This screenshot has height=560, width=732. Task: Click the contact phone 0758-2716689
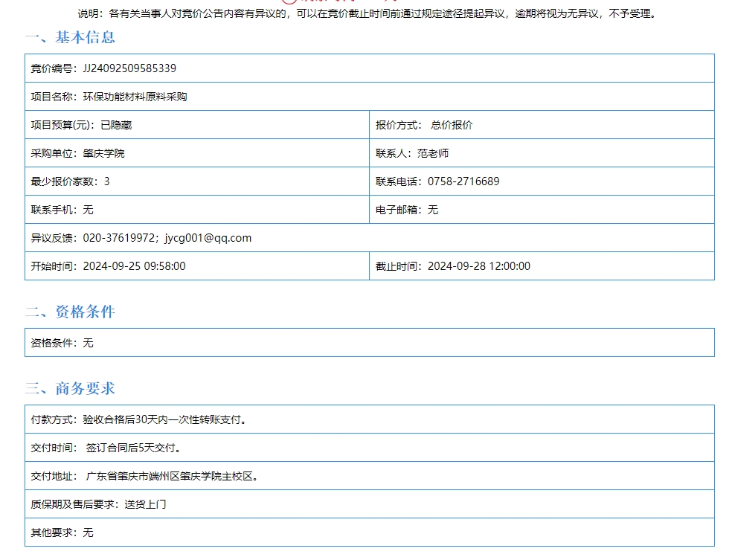[463, 181]
